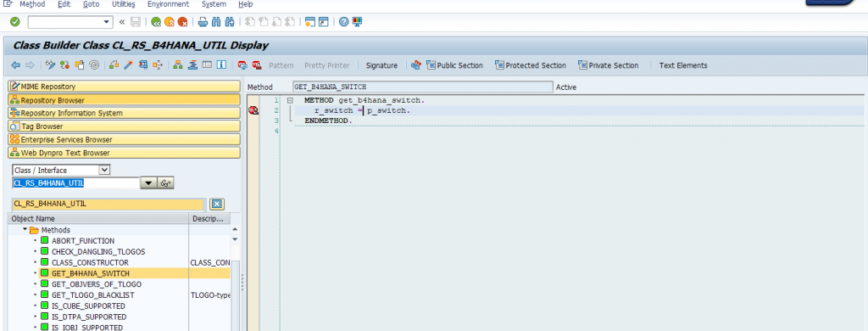The width and height of the screenshot is (868, 331).
Task: Click the breakpoint marker on line 2
Action: [x=253, y=111]
